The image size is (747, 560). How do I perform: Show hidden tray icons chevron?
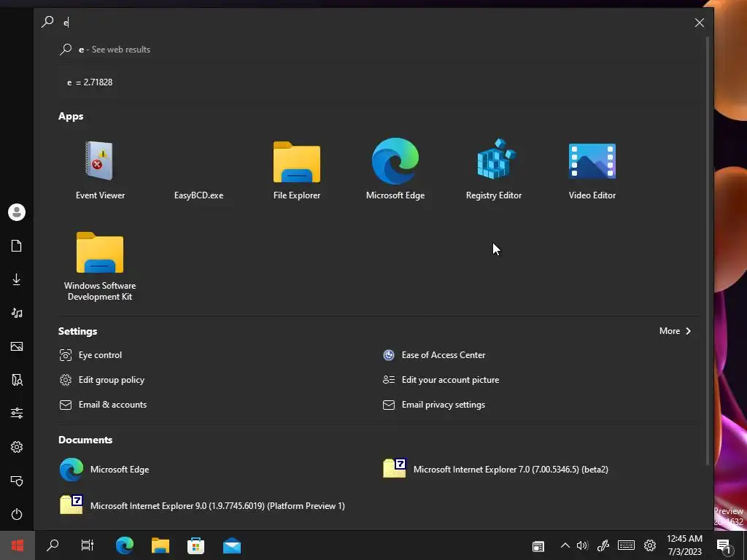coord(565,545)
